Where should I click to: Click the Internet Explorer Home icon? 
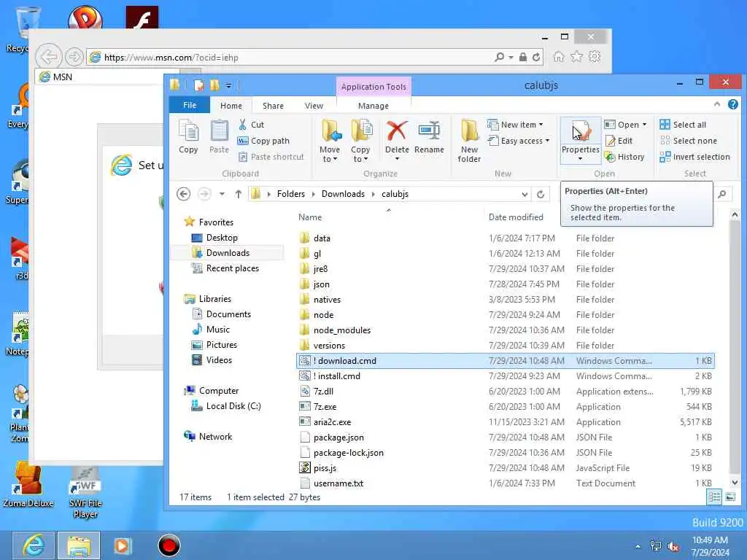click(x=559, y=57)
